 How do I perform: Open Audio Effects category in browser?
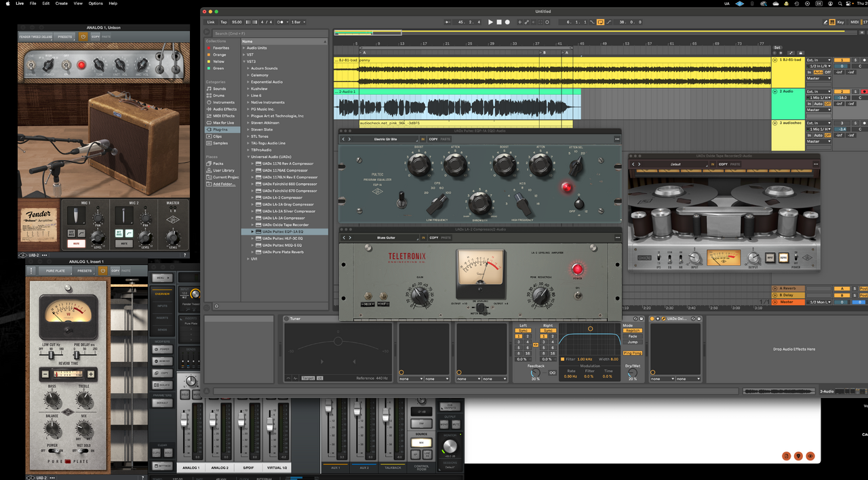click(224, 109)
